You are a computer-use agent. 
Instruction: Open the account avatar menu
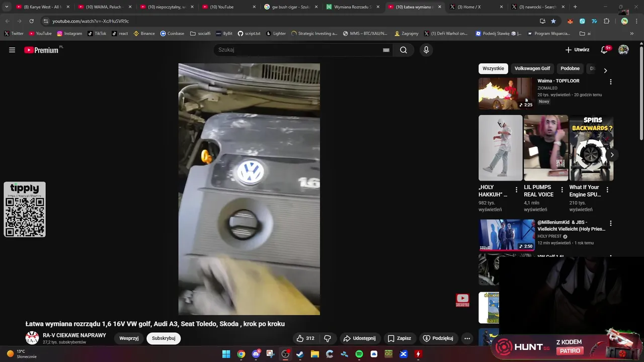tap(623, 50)
